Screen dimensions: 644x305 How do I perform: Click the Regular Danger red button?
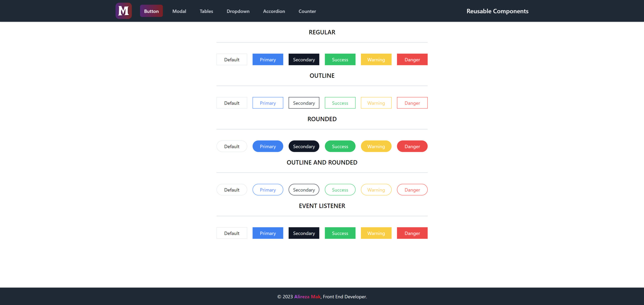click(x=412, y=59)
